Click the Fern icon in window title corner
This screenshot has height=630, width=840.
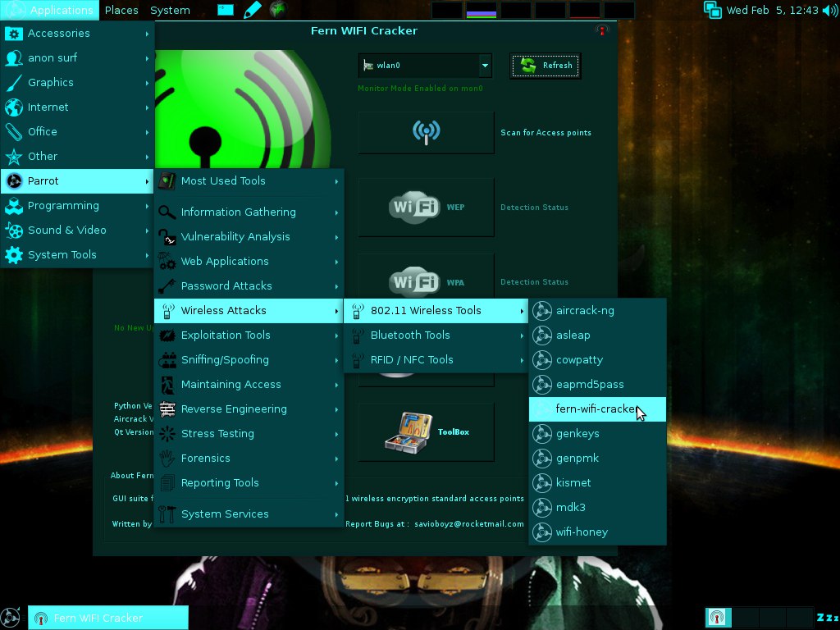[x=601, y=30]
